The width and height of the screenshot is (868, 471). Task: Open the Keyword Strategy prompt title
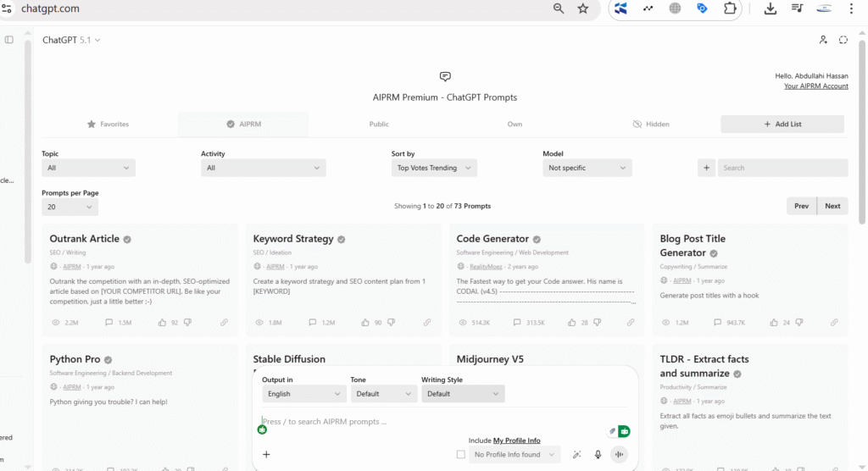(x=293, y=239)
